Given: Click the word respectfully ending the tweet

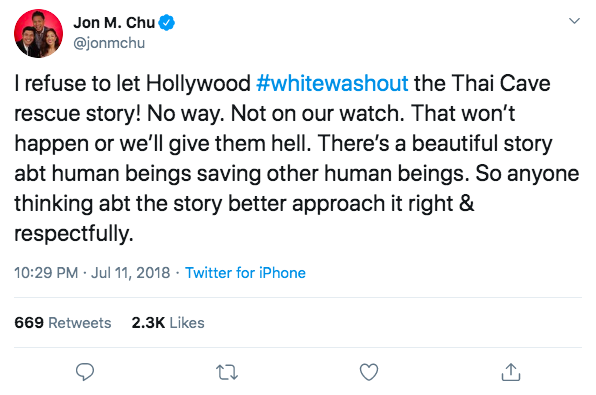Looking at the screenshot, I should 74,233.
